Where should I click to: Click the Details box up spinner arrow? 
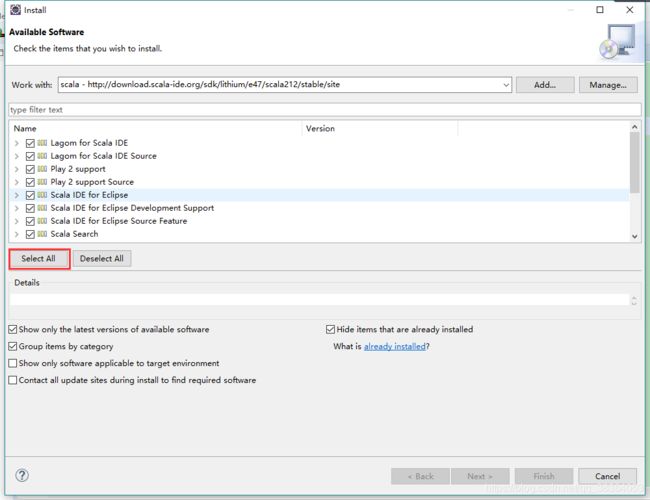(x=634, y=297)
